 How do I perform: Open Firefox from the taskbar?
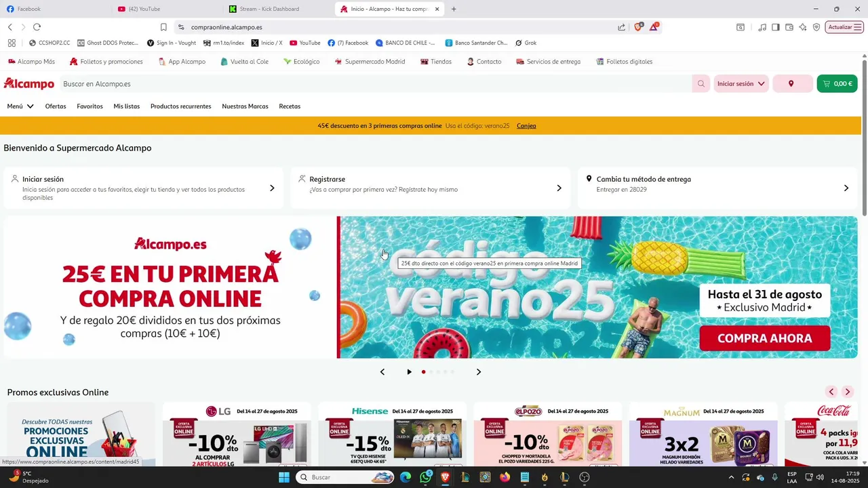click(505, 477)
